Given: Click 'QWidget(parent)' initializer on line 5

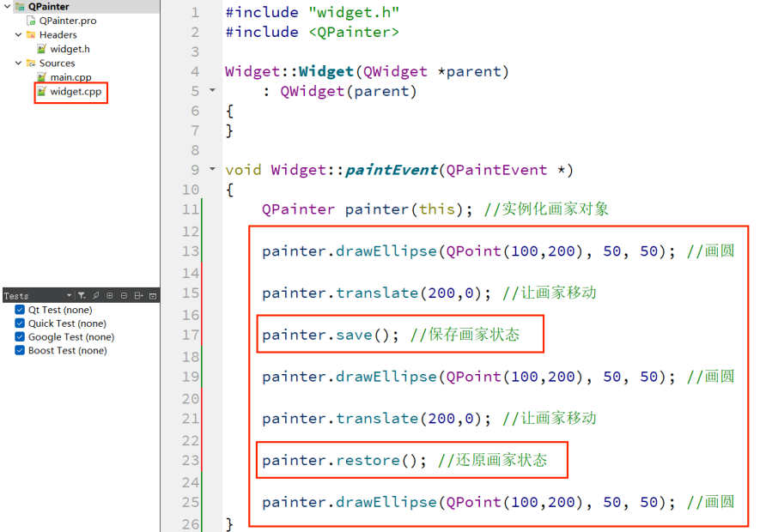Looking at the screenshot, I should click(349, 91).
